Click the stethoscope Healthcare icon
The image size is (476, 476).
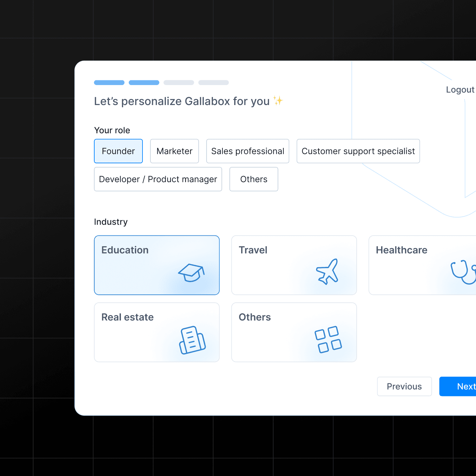tap(464, 272)
